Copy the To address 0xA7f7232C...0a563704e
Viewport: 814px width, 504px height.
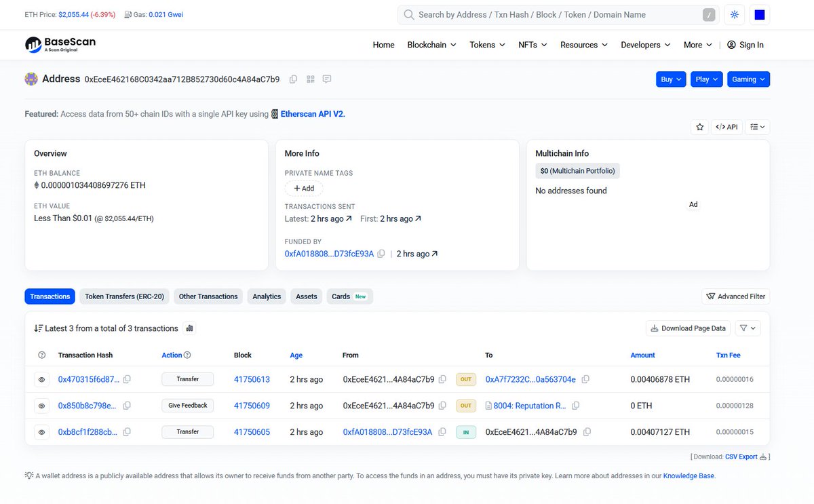[585, 379]
